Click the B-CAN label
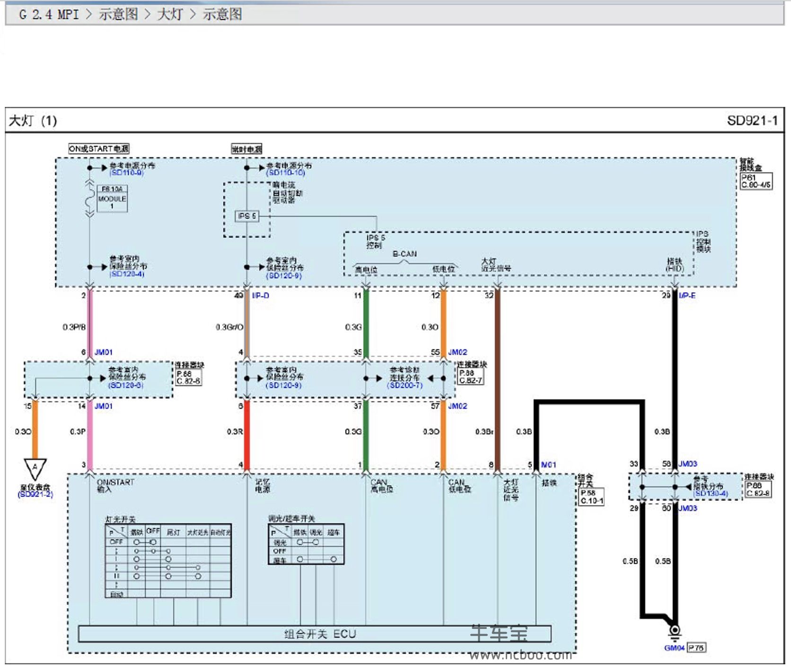Screen dimensions: 791x672 click(404, 254)
